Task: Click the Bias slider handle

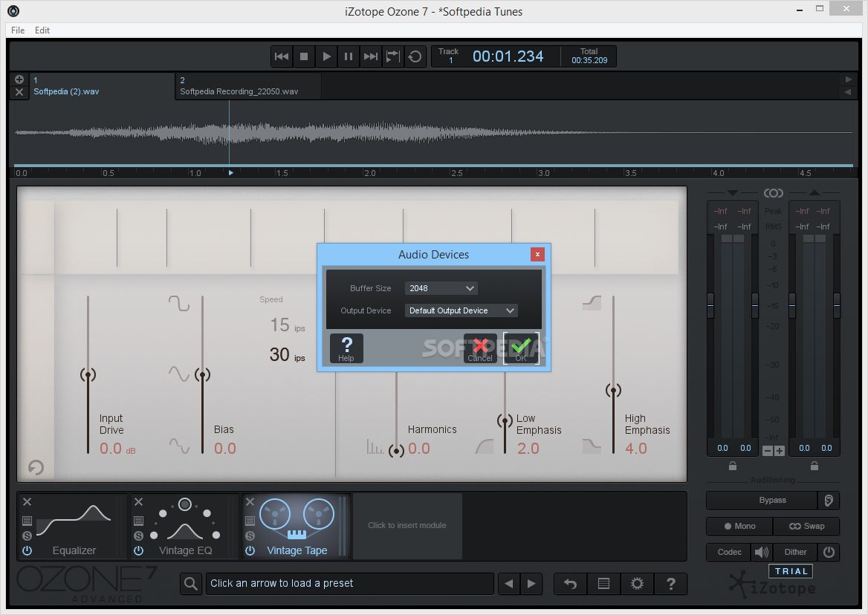Action: coord(202,375)
